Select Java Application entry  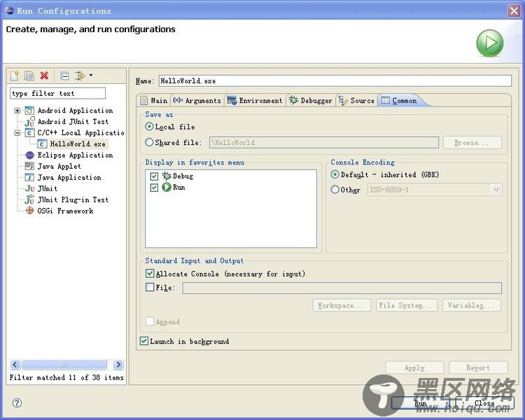pyautogui.click(x=69, y=178)
